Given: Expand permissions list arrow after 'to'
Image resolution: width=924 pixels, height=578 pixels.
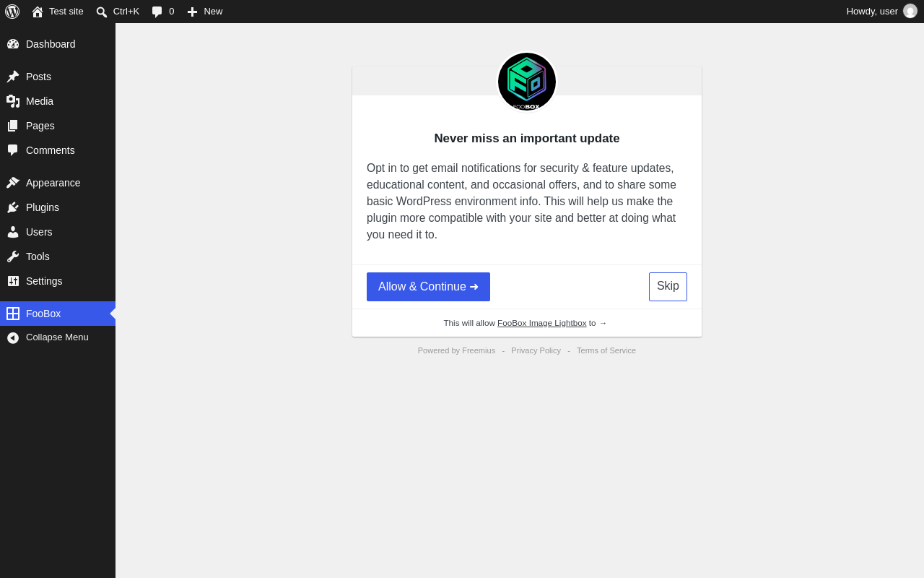Looking at the screenshot, I should pyautogui.click(x=603, y=323).
